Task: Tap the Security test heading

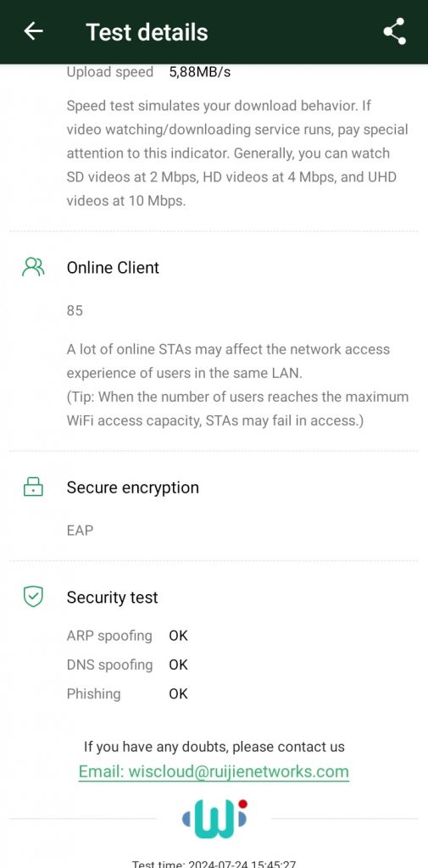Action: tap(113, 598)
